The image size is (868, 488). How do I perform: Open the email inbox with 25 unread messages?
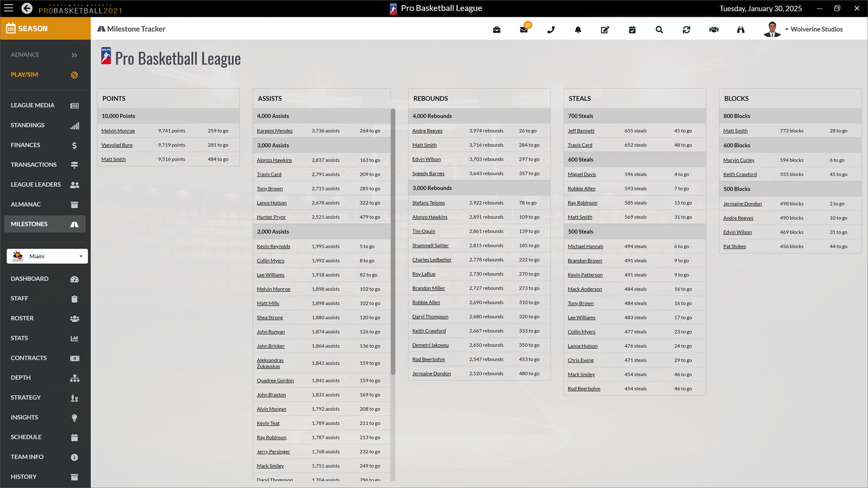(x=524, y=30)
